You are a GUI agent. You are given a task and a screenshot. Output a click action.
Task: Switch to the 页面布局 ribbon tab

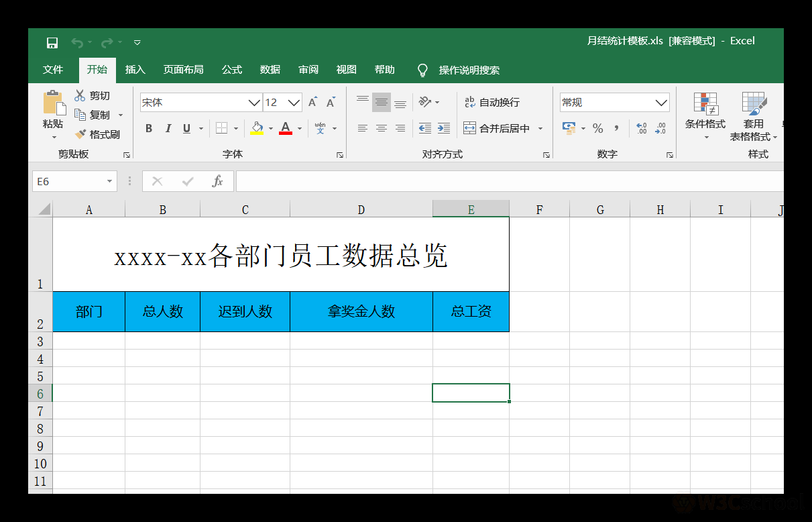[184, 70]
